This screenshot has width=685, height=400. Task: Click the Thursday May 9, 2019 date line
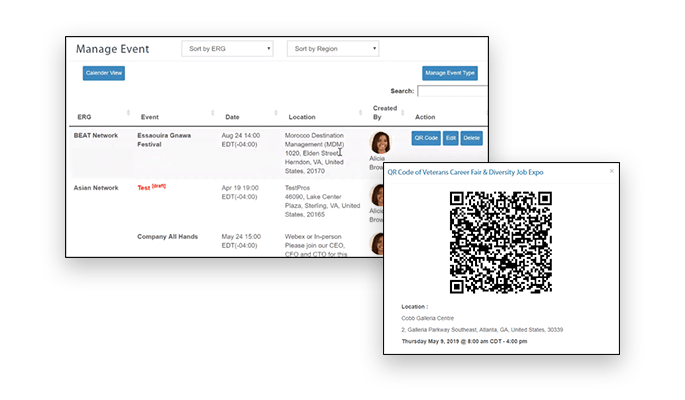click(x=464, y=341)
